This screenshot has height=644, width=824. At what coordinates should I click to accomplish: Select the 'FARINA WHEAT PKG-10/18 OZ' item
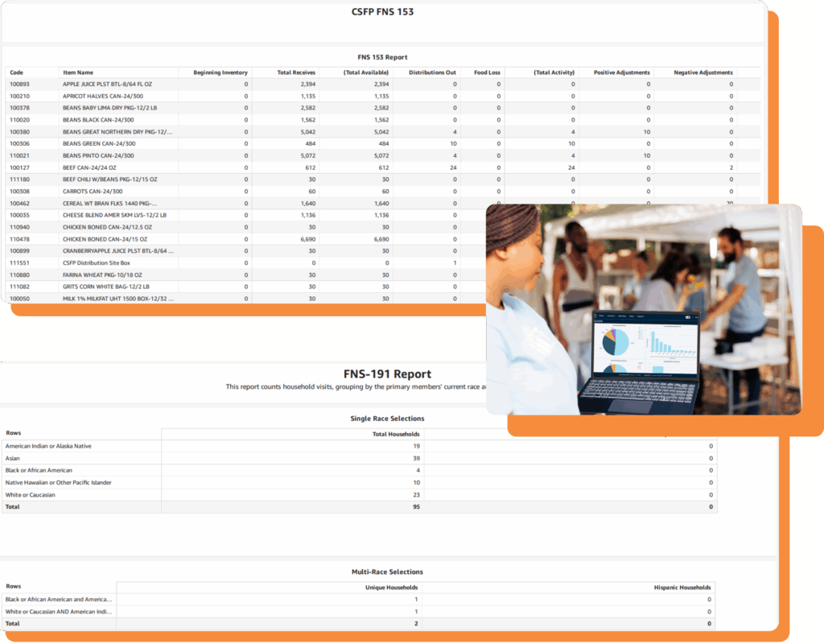pos(102,275)
